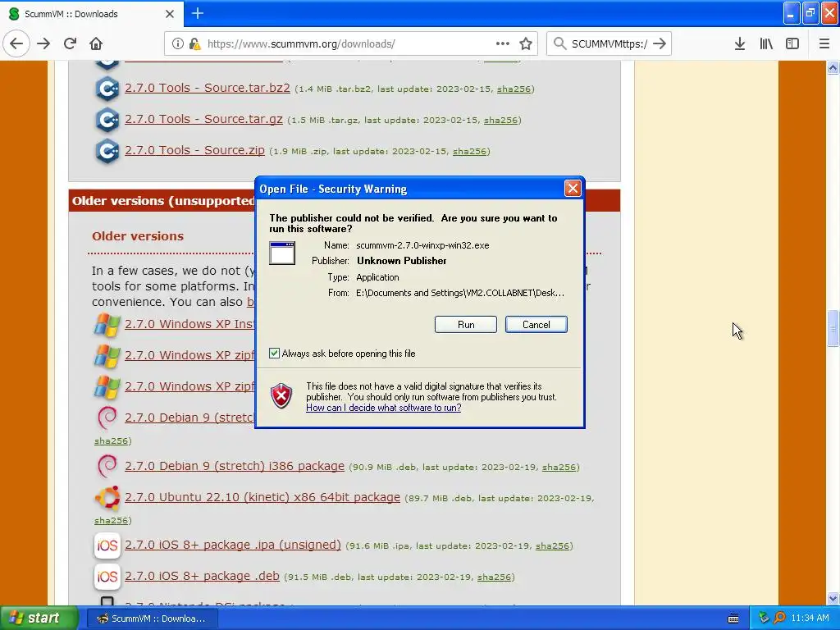Click iOS icon beside .ipa package

pyautogui.click(x=107, y=546)
